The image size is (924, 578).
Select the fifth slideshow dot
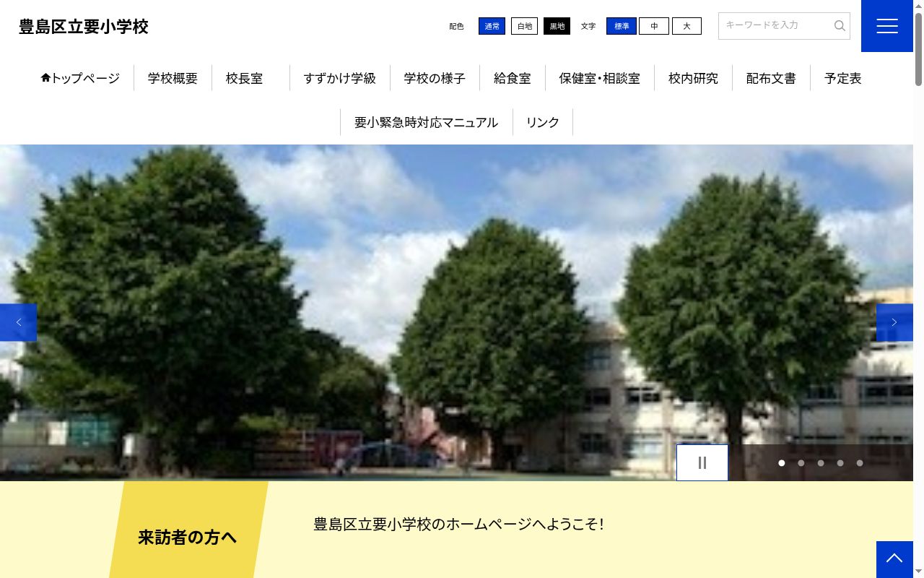coord(860,463)
